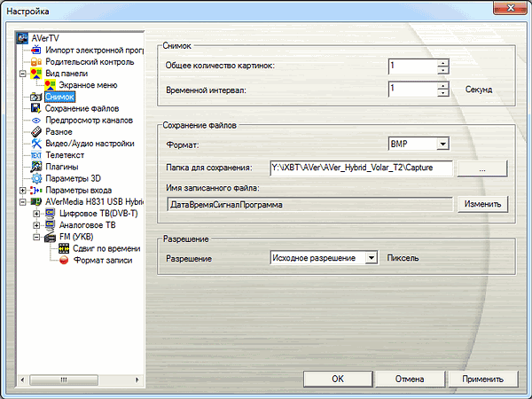
Task: Select Телетекст tree item
Action: 65,155
